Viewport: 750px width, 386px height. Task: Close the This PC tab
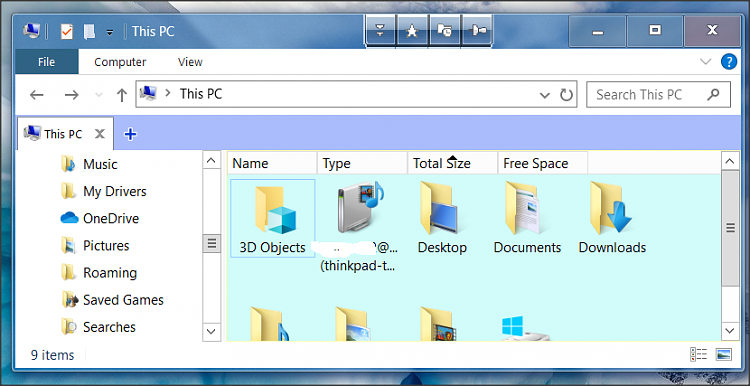(x=99, y=134)
